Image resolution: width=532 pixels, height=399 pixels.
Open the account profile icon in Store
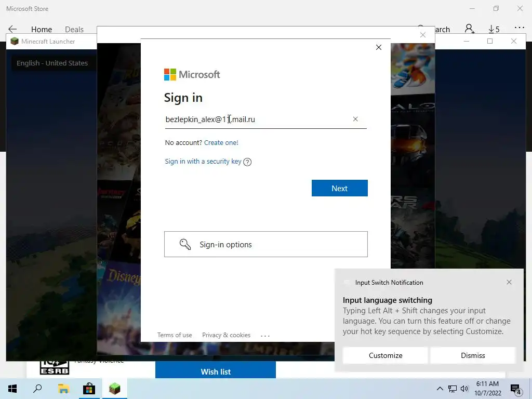(x=470, y=29)
